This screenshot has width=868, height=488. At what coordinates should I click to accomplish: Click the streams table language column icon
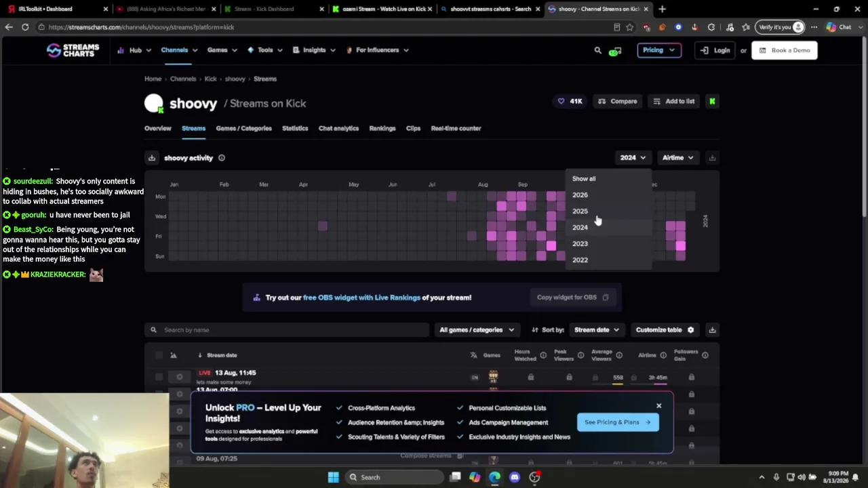(x=474, y=355)
